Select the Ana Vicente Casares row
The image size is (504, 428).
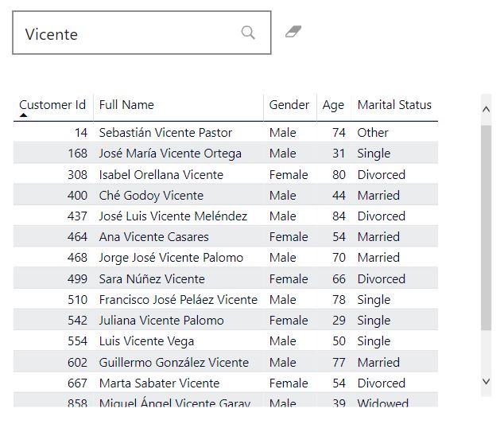click(x=154, y=237)
